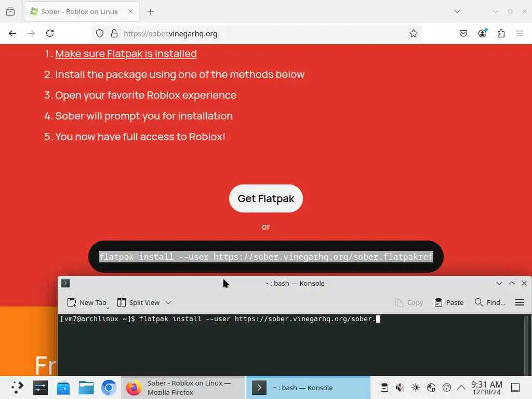The width and height of the screenshot is (532, 399).
Task: Reload the Sober page
Action: click(50, 33)
